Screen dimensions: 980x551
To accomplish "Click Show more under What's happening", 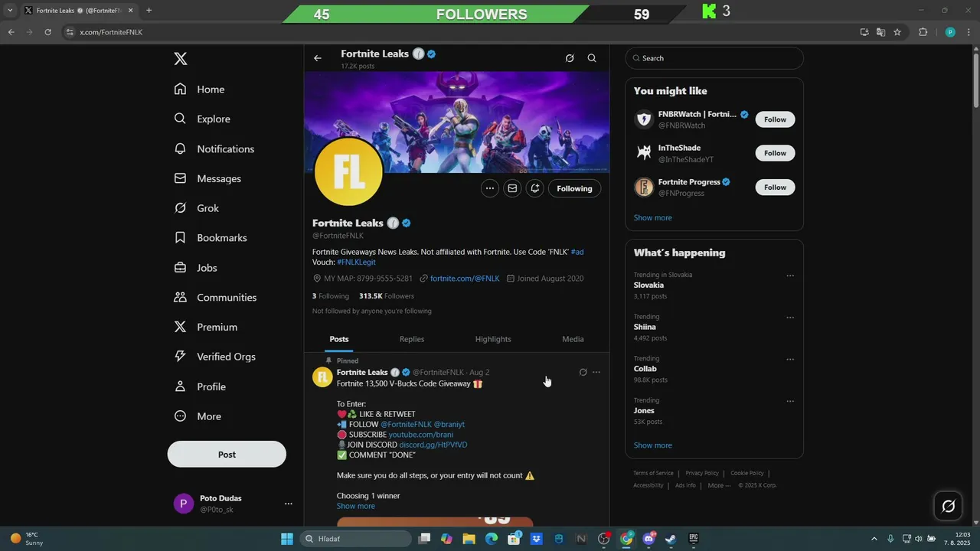I will [653, 445].
